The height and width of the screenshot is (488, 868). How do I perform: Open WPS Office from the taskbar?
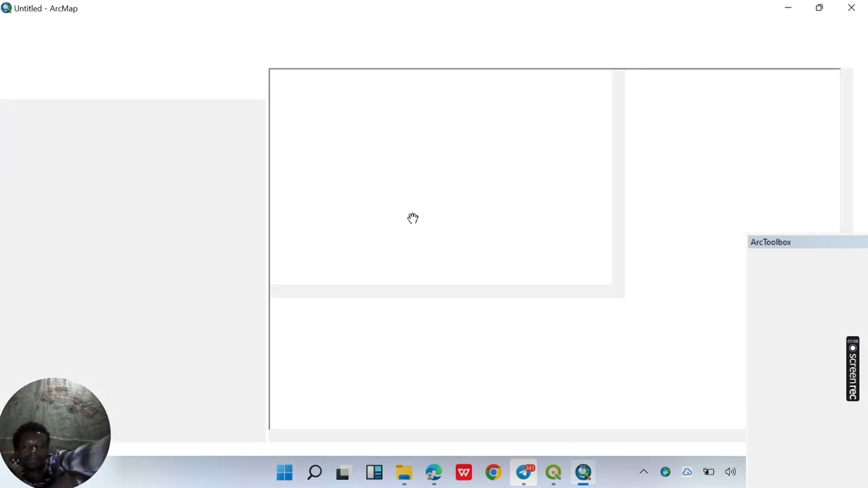[x=464, y=472]
